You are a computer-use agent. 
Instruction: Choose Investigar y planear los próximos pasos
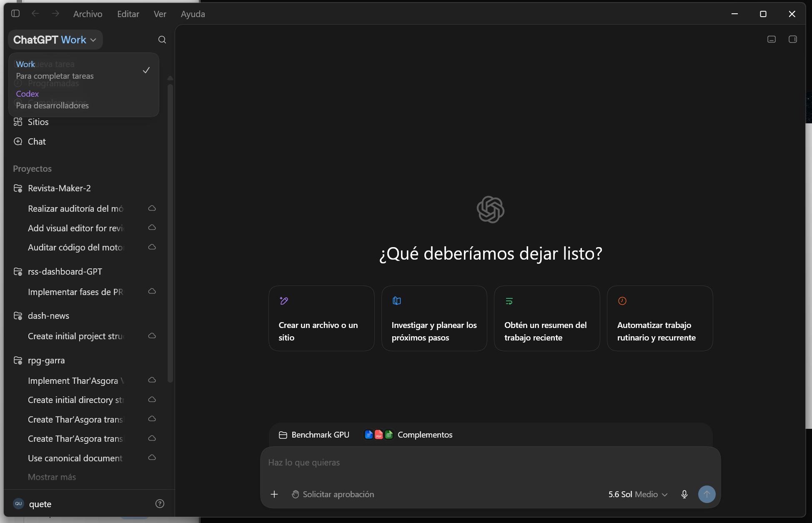point(434,318)
